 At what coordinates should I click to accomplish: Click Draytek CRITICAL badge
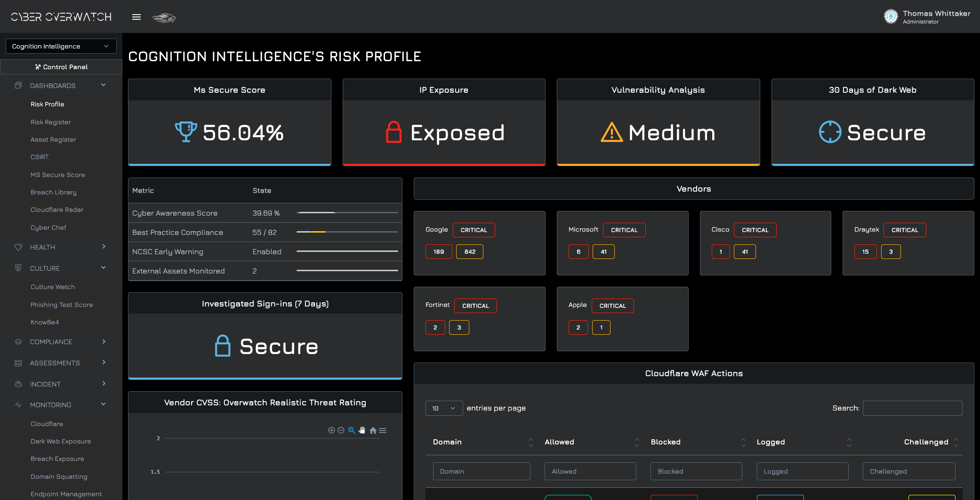coord(905,230)
